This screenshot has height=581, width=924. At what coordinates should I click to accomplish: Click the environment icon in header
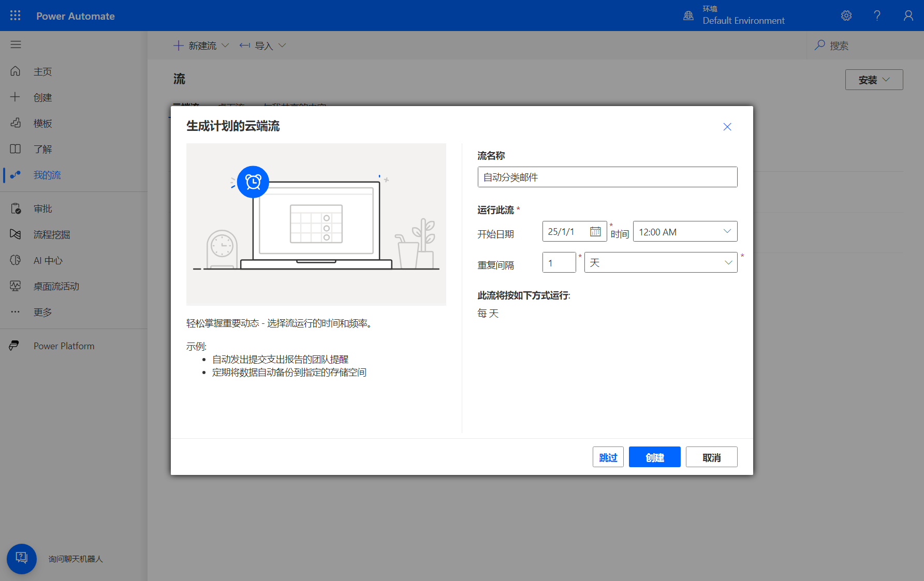[688, 16]
